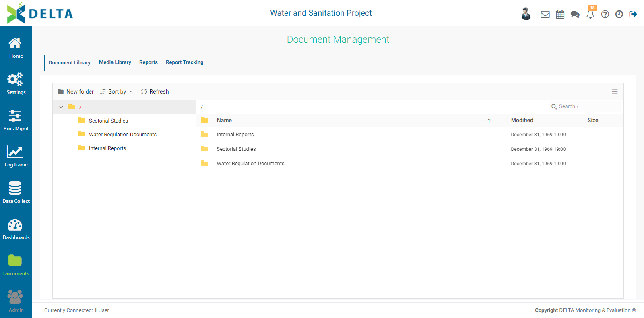Screen dimensions: 644x318
Task: Open the Reports tab
Action: [149, 62]
